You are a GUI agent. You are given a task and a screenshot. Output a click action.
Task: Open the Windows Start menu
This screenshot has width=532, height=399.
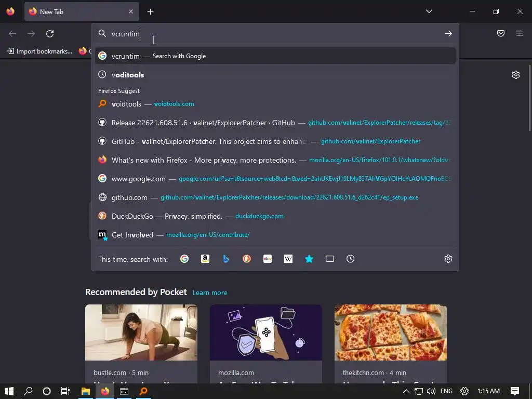[x=9, y=391]
